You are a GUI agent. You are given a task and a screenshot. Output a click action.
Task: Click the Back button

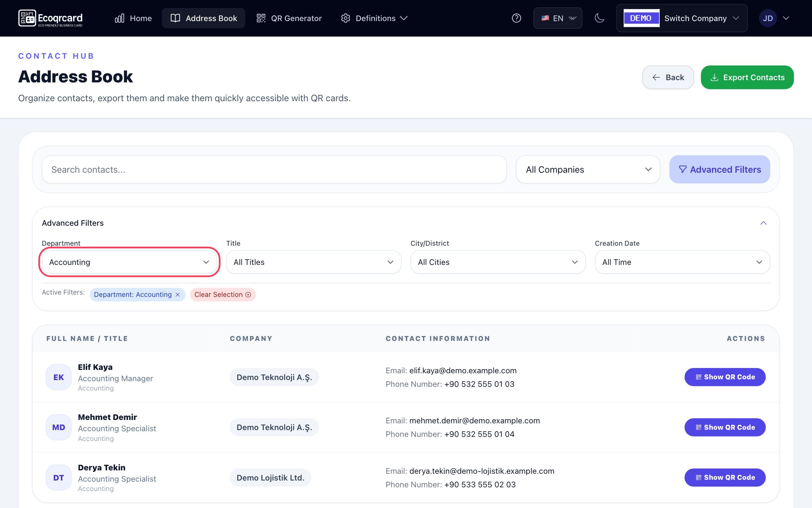(668, 78)
